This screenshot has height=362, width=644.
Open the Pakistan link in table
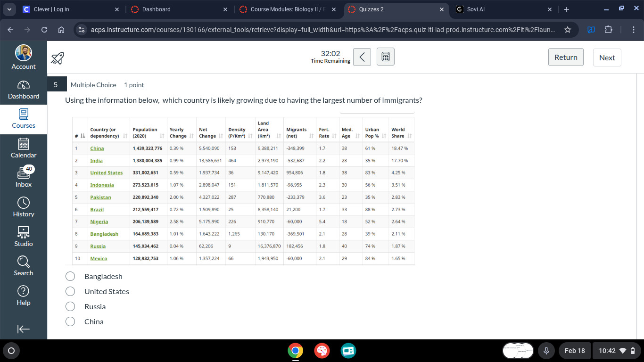(101, 197)
